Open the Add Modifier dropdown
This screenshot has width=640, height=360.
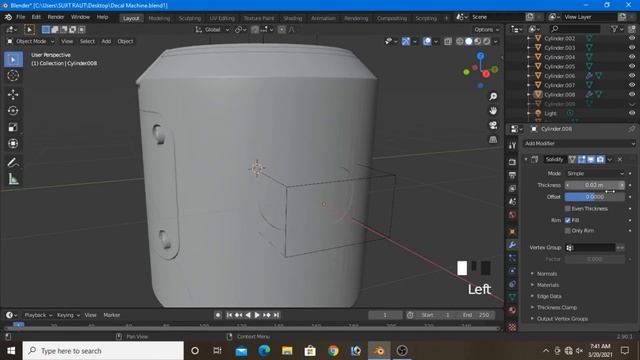pos(579,143)
